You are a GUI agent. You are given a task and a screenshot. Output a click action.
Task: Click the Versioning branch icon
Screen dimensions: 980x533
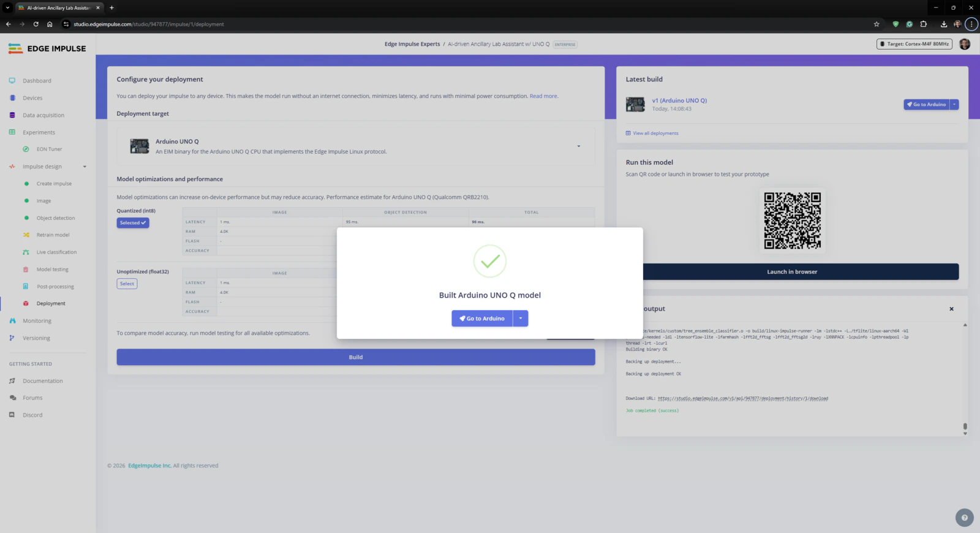point(12,338)
